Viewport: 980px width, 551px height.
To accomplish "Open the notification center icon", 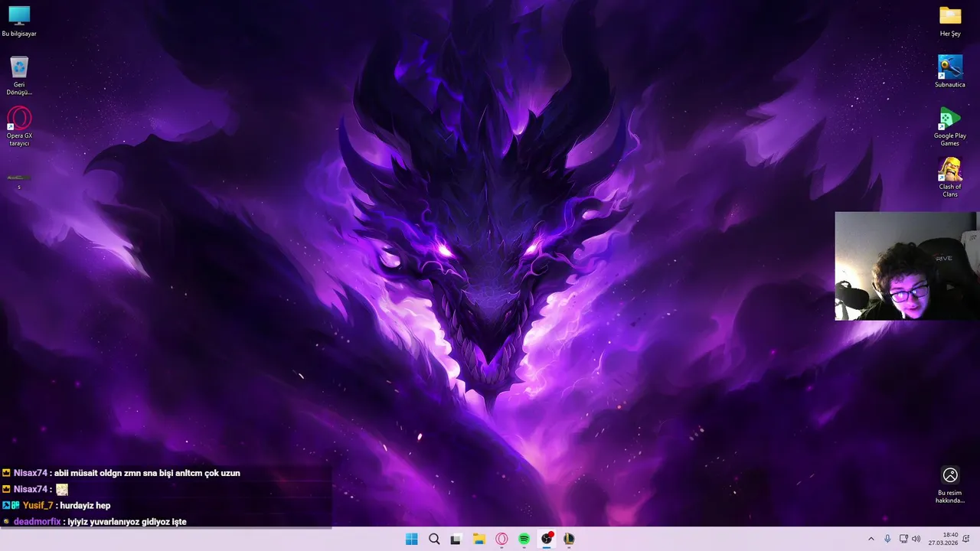I will pos(966,539).
